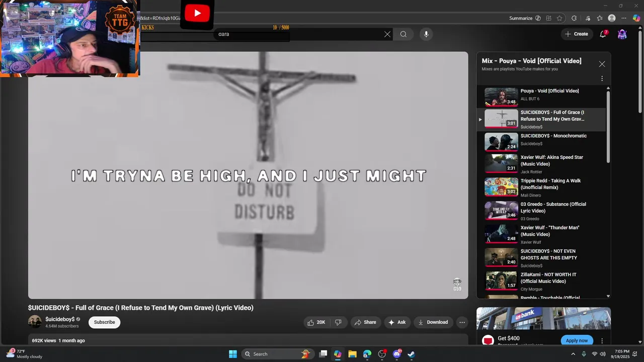Add this page to favorites star
Screen dimensions: 644x362
559,18
